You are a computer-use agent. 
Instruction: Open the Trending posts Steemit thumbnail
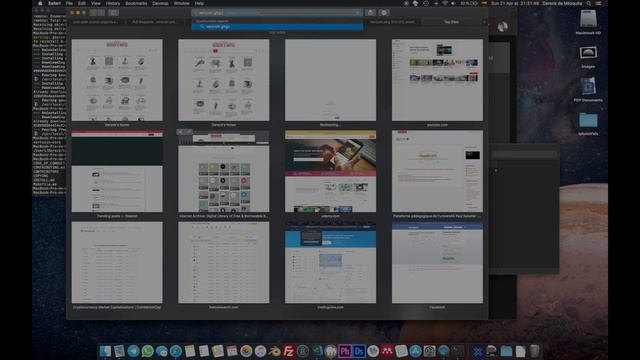(117, 171)
